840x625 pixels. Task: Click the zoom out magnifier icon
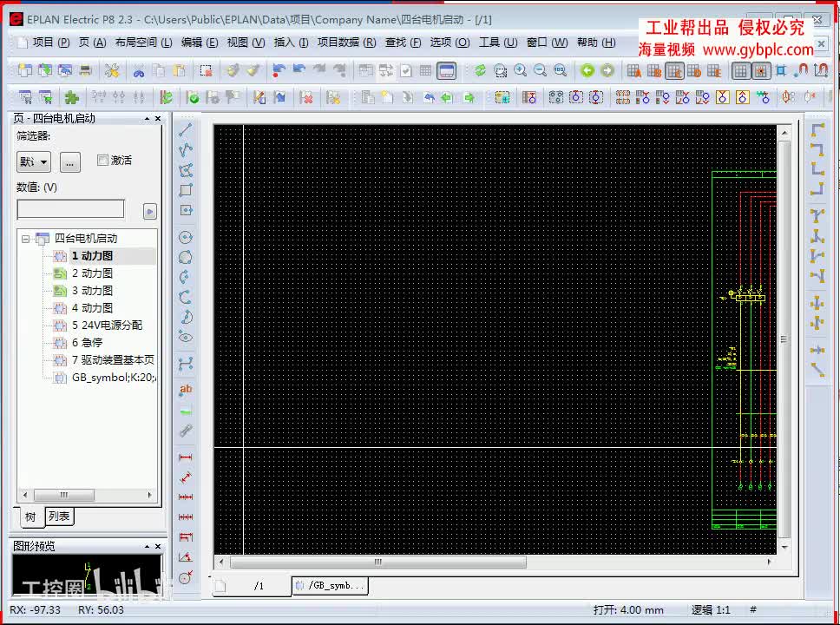[x=540, y=70]
